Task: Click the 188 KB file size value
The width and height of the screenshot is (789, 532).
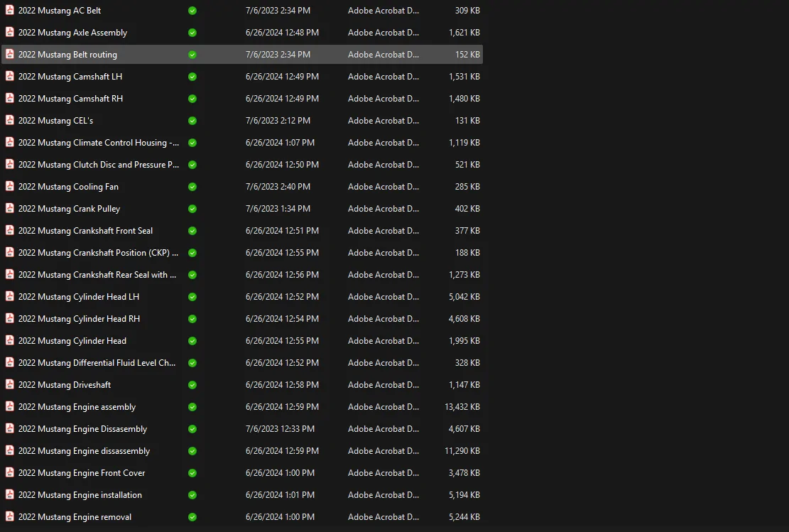Action: click(x=467, y=253)
